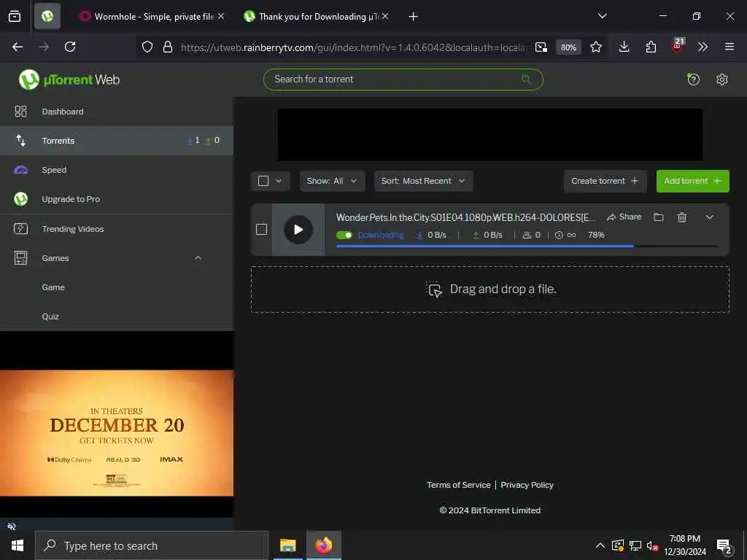Open Privacy Policy link
747x560 pixels.
[527, 485]
